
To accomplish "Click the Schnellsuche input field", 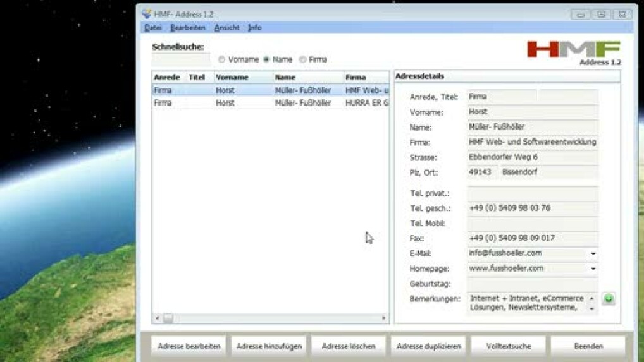I will pos(181,59).
